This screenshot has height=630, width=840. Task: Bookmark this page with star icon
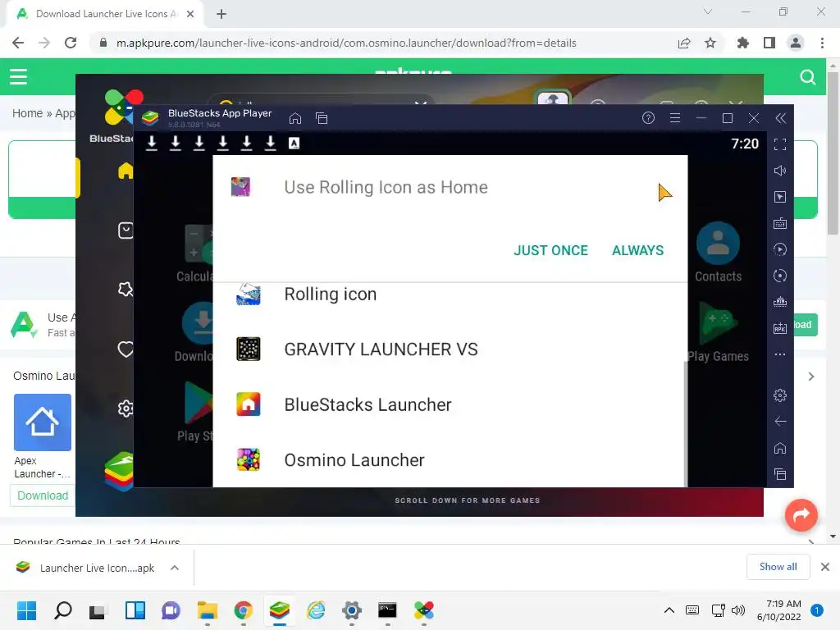(x=710, y=43)
